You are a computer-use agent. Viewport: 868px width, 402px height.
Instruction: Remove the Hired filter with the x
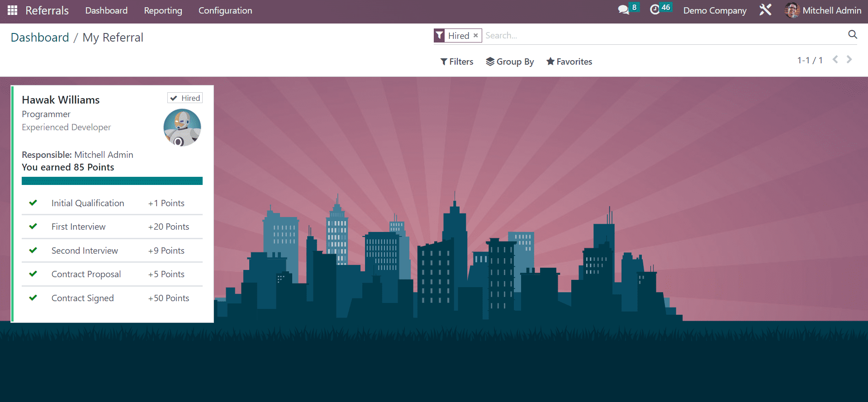[x=476, y=35]
